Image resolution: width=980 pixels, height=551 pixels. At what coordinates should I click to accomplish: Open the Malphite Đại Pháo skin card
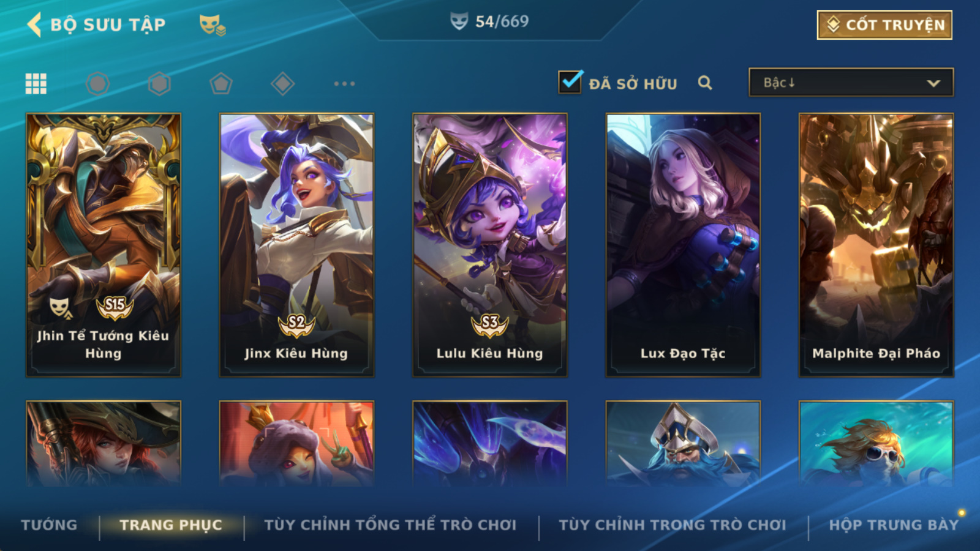[876, 245]
